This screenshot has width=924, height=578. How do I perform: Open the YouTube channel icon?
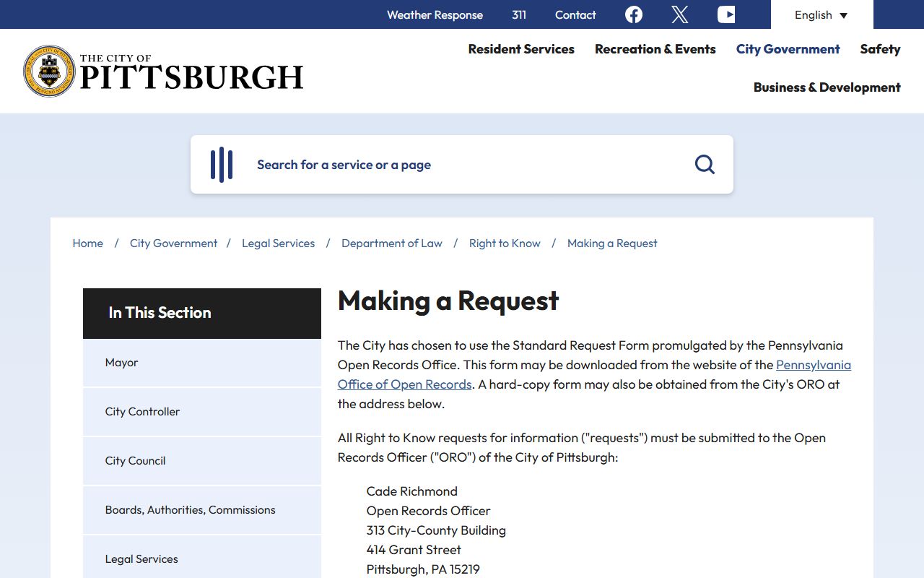(x=726, y=14)
